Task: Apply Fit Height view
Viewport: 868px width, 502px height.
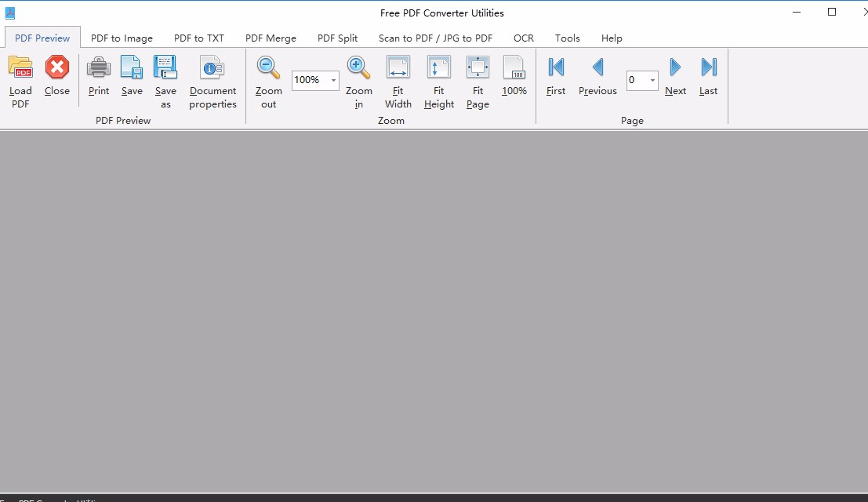Action: click(439, 68)
